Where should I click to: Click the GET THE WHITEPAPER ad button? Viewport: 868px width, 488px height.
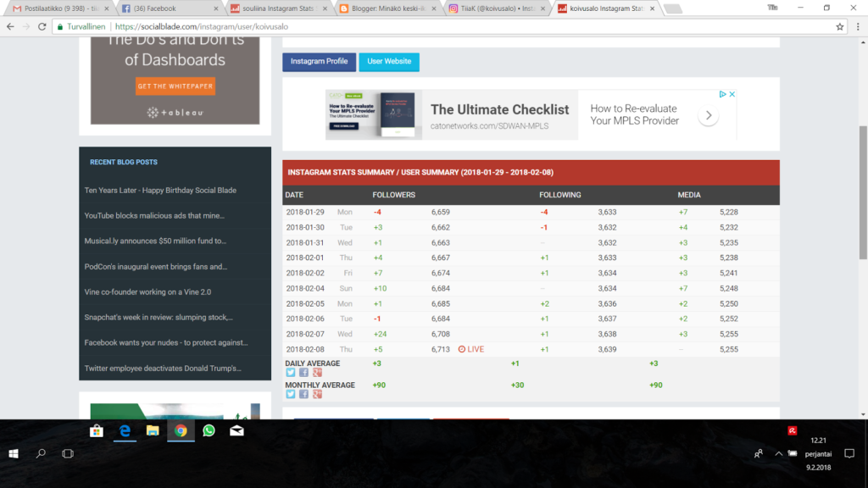175,86
